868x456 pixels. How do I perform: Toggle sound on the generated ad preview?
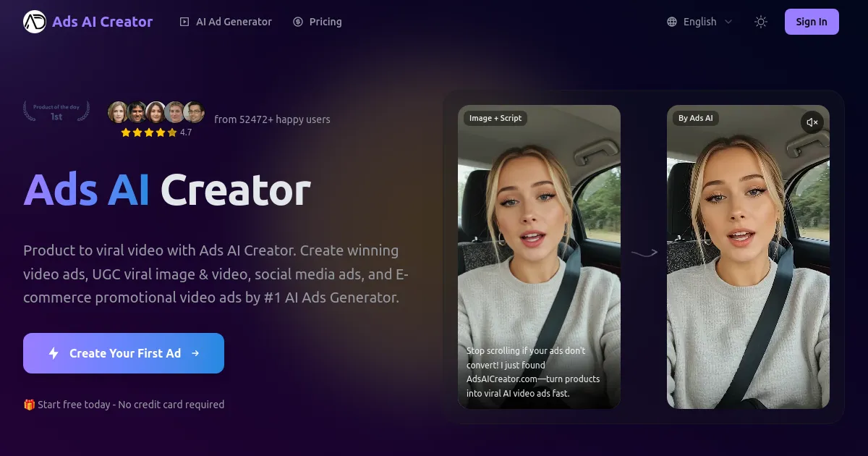812,122
